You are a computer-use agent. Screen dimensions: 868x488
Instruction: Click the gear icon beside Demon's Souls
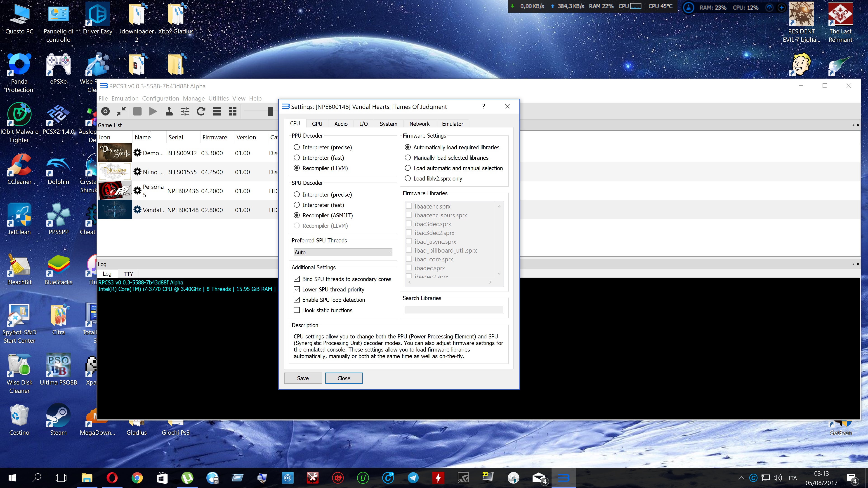[x=137, y=152]
